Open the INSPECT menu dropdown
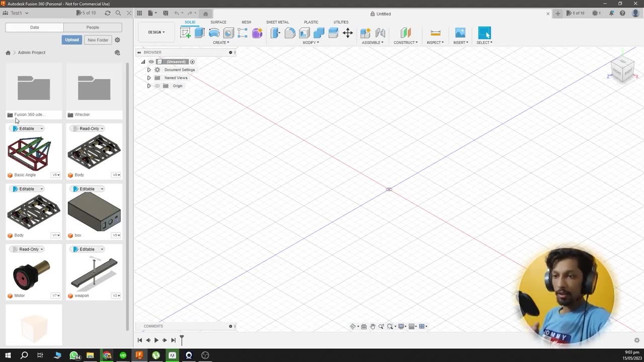The image size is (644, 362). click(x=435, y=43)
